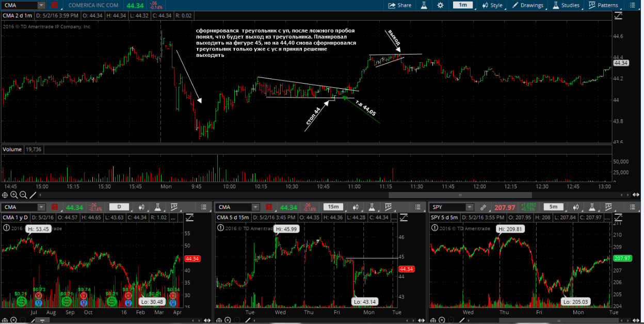Click the red link indicator in main chart

point(55,5)
